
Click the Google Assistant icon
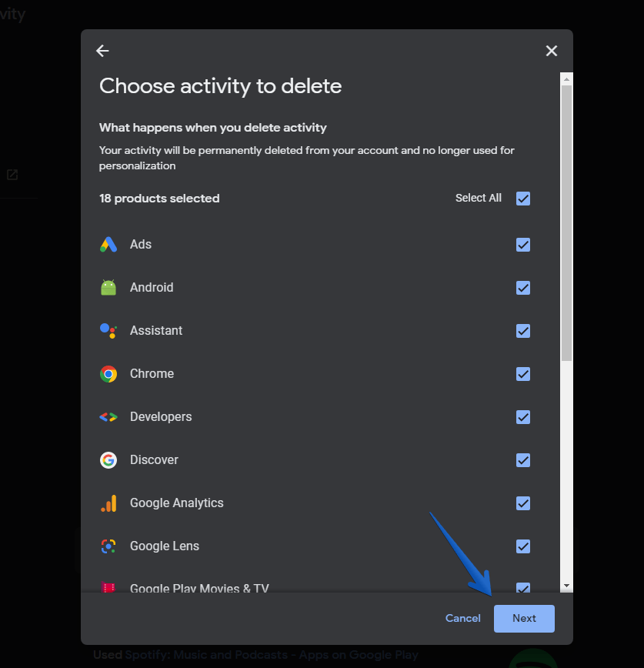click(108, 331)
